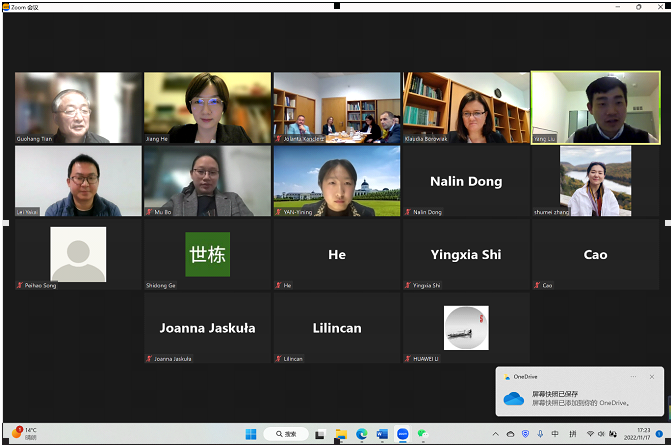The height and width of the screenshot is (447, 671).
Task: Open the OneDrive notification options menu (...)
Action: pos(633,376)
